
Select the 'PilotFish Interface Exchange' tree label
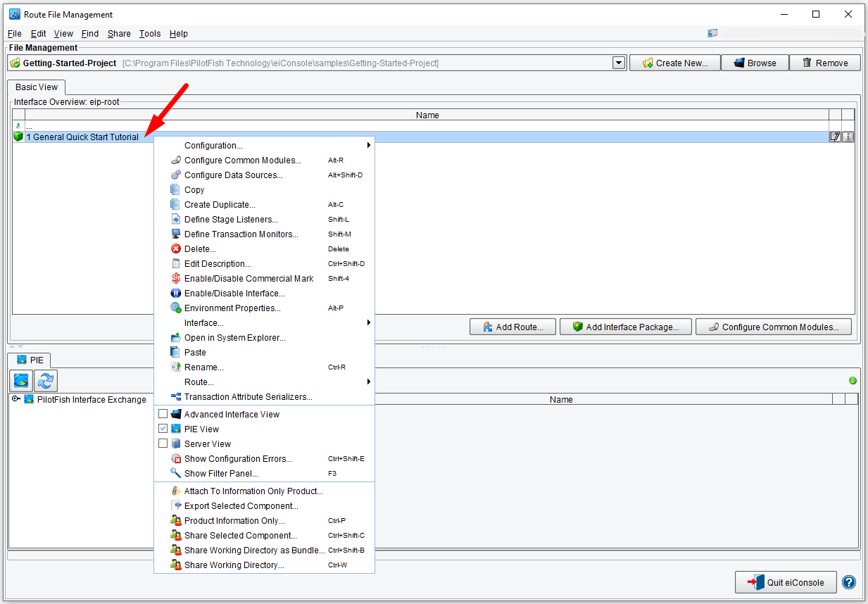click(x=92, y=399)
